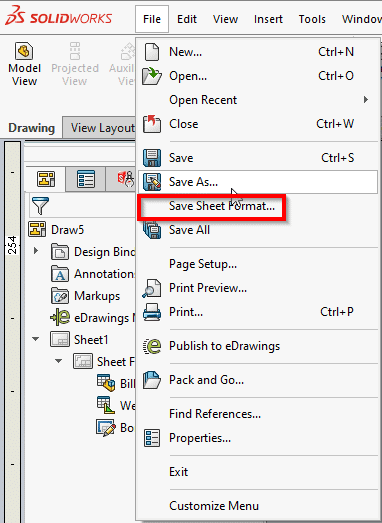Expand the Design Binder tree node
Viewport: 382px width, 523px height.
[x=36, y=251]
